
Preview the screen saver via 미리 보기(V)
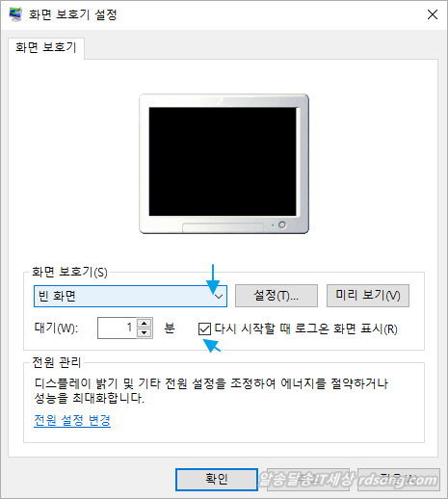368,296
